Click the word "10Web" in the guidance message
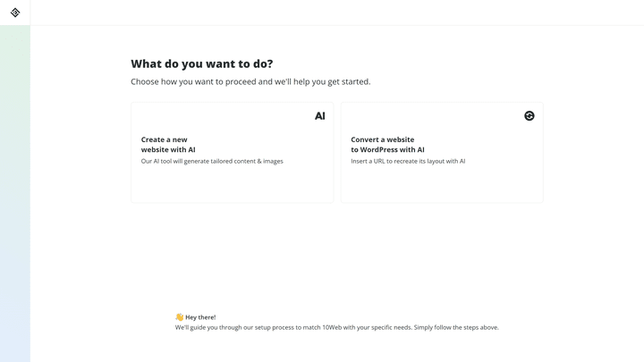The image size is (644, 362). (x=333, y=328)
